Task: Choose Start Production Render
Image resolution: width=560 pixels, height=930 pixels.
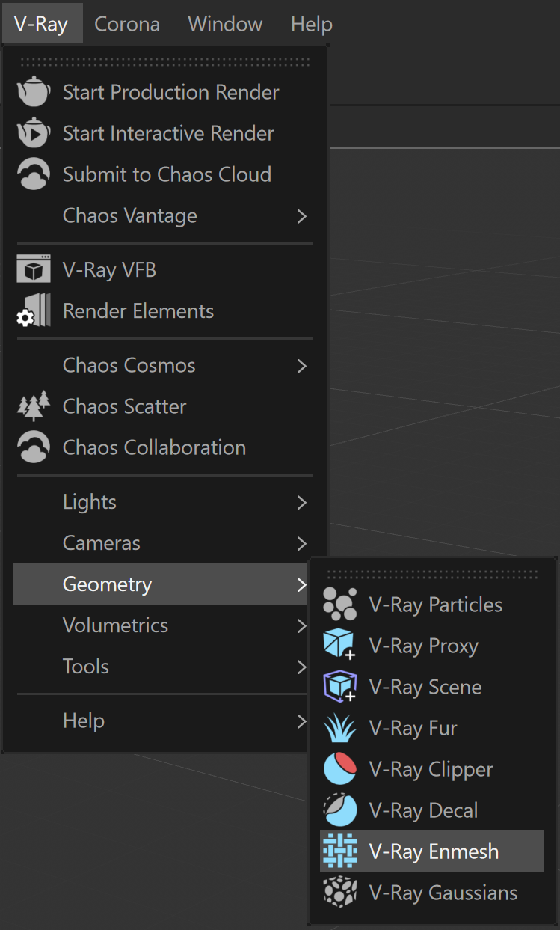Action: coord(163,92)
